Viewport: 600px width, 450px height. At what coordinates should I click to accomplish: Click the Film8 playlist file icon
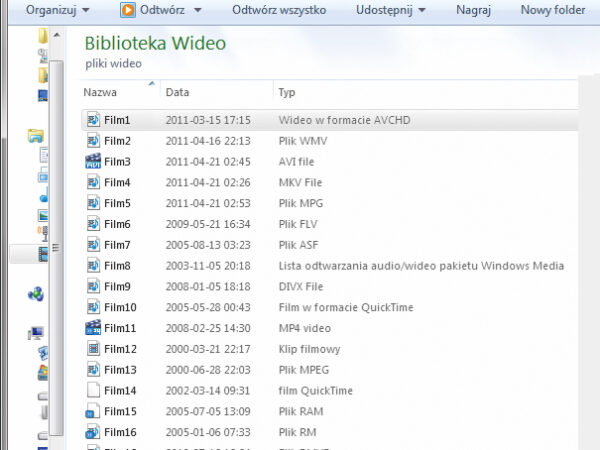click(93, 266)
